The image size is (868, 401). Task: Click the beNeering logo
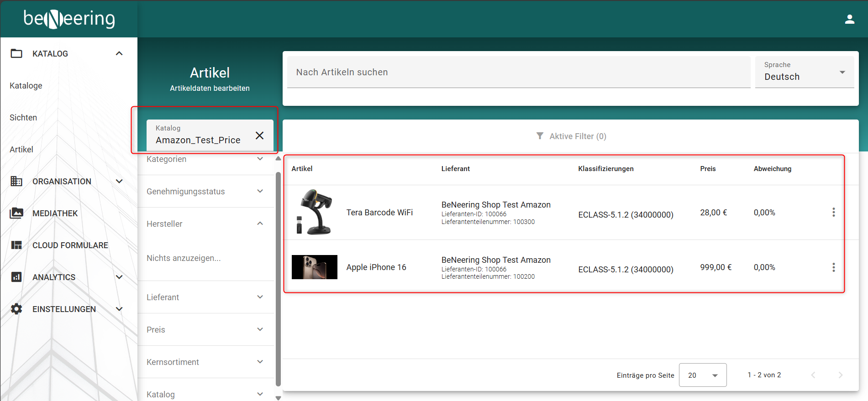coord(69,19)
